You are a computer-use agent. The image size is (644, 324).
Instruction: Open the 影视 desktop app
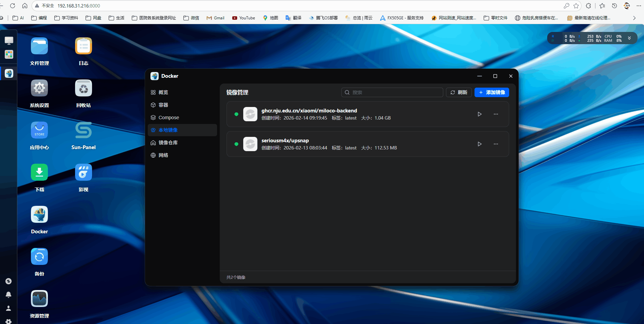coord(84,173)
